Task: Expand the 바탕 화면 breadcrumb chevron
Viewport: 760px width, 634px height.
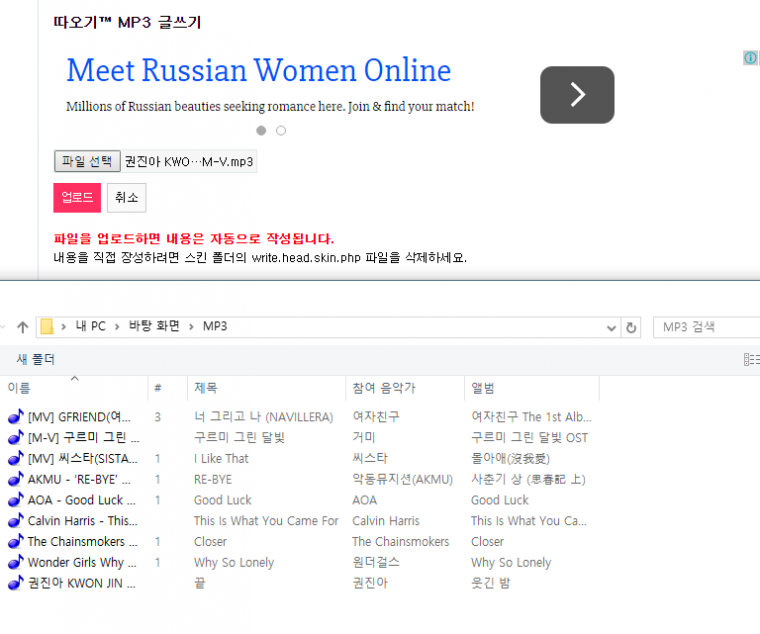Action: pyautogui.click(x=192, y=327)
